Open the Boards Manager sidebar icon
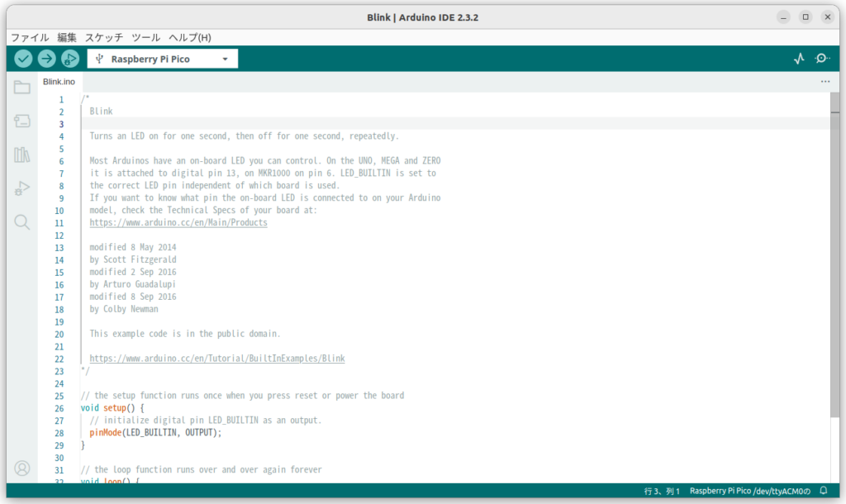This screenshot has width=846, height=504. point(22,121)
